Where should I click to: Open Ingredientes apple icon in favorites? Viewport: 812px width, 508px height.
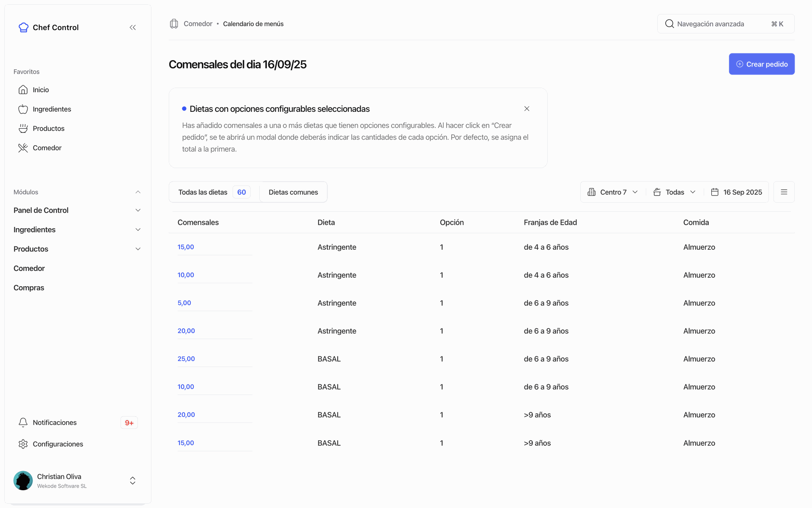(23, 109)
